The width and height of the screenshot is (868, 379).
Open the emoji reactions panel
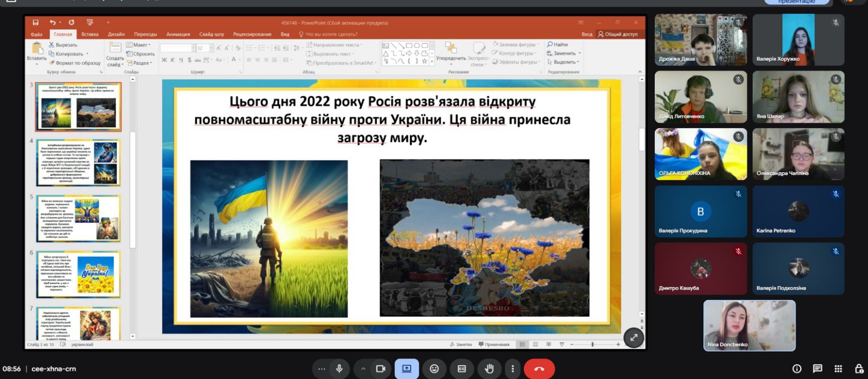tap(434, 369)
